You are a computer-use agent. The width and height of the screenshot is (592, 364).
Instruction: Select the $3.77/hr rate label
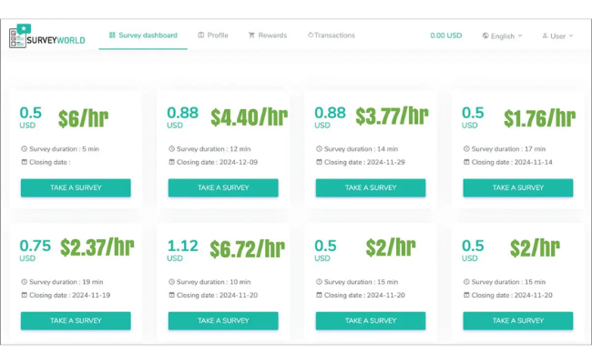[392, 116]
